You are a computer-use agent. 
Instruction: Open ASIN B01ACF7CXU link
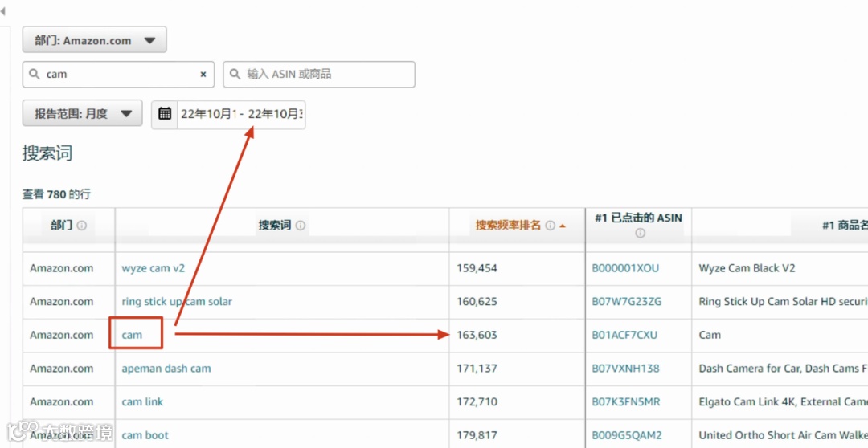click(625, 335)
